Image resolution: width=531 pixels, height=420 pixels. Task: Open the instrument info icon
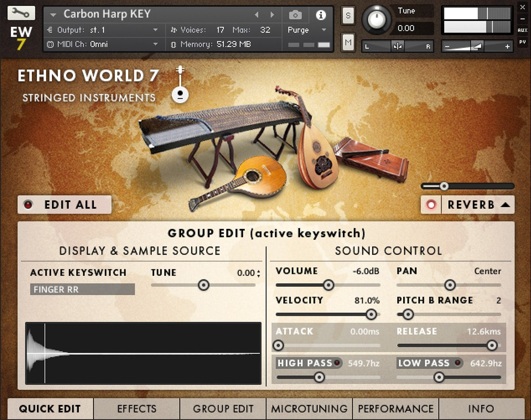coord(320,15)
